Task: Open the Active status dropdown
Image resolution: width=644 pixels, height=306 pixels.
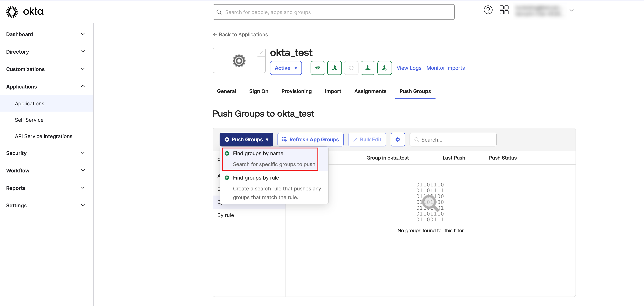Action: [x=286, y=68]
